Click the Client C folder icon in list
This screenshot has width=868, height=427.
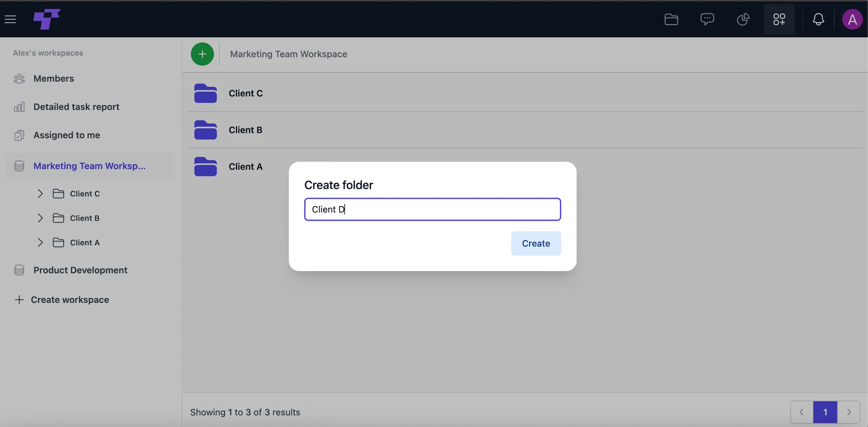click(x=206, y=93)
